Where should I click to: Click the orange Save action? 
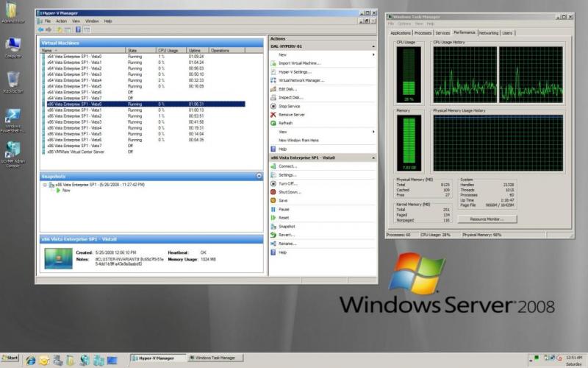coord(283,200)
